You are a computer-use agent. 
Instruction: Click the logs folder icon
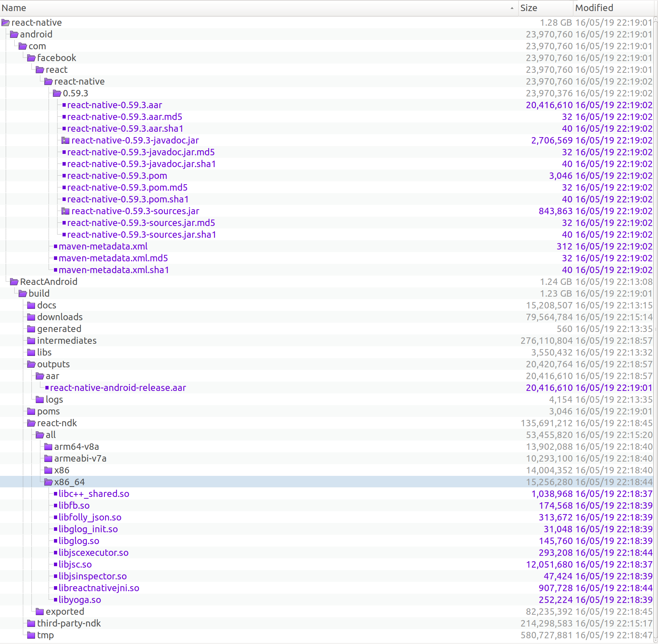(x=40, y=400)
